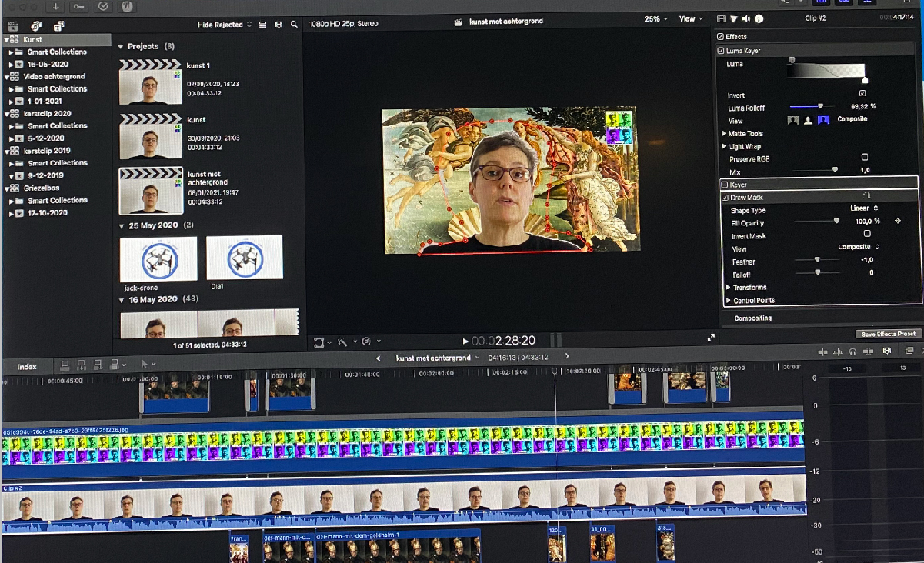Toggle viewer full screen arrows icon
Screen dimensions: 924x563
pos(710,338)
